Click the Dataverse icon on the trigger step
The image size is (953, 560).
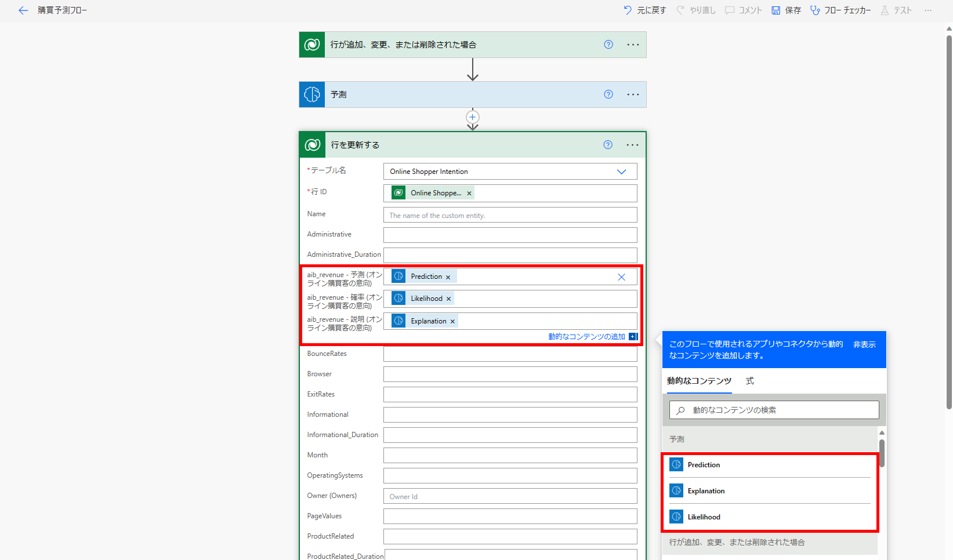click(x=312, y=45)
